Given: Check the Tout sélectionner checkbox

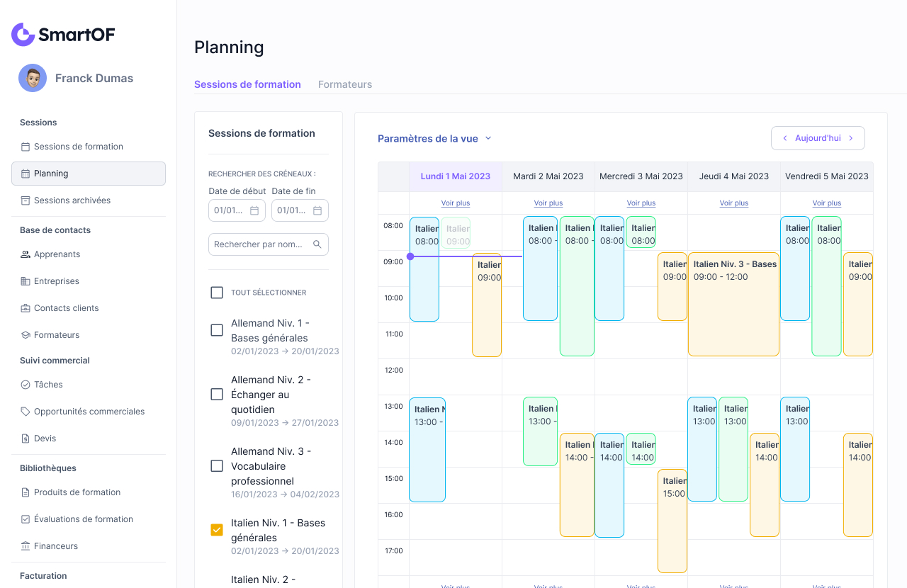Looking at the screenshot, I should pos(217,293).
